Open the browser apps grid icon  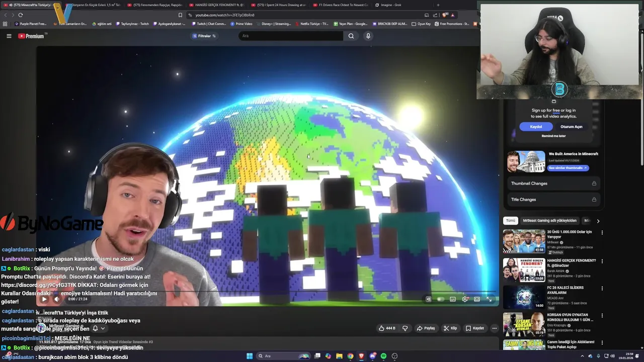coord(5,24)
